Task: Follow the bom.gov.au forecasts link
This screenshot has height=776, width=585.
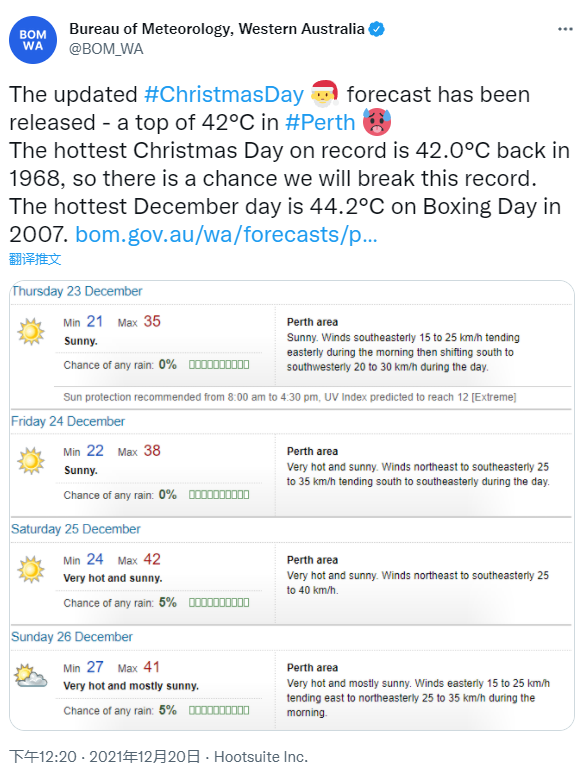Action: (226, 234)
